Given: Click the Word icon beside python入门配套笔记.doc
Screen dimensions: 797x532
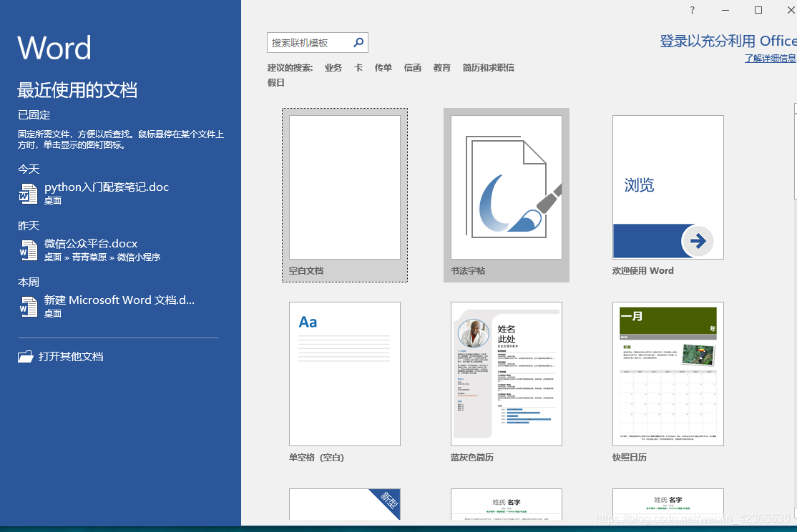Looking at the screenshot, I should coord(28,194).
